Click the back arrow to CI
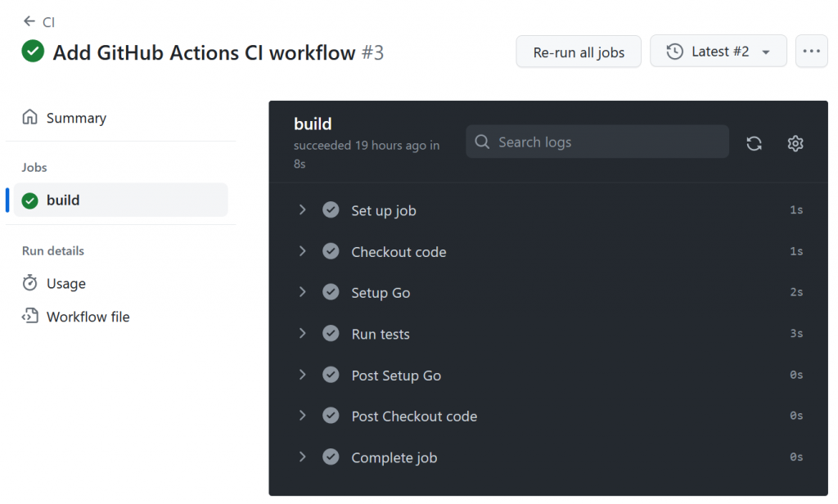838x504 pixels. [29, 21]
